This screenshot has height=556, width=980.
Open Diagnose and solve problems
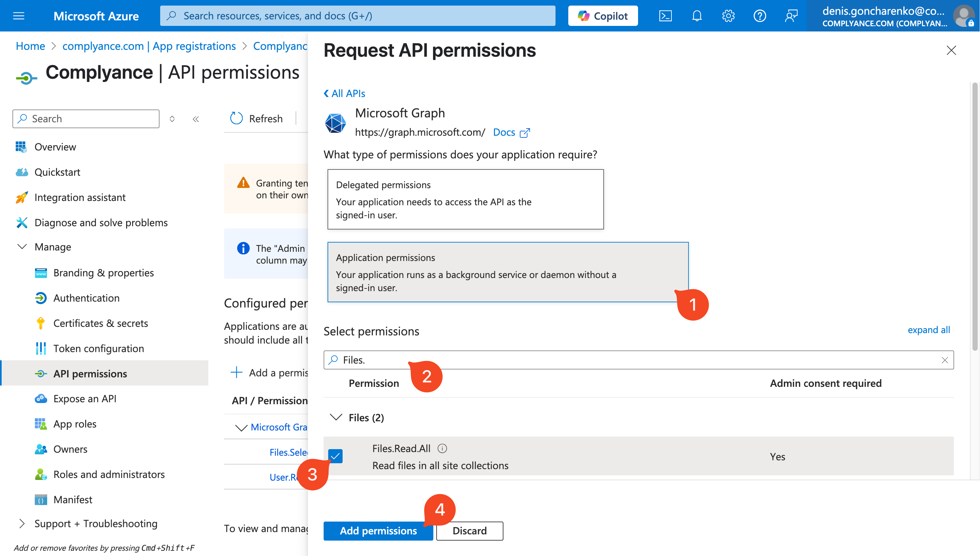pos(101,222)
